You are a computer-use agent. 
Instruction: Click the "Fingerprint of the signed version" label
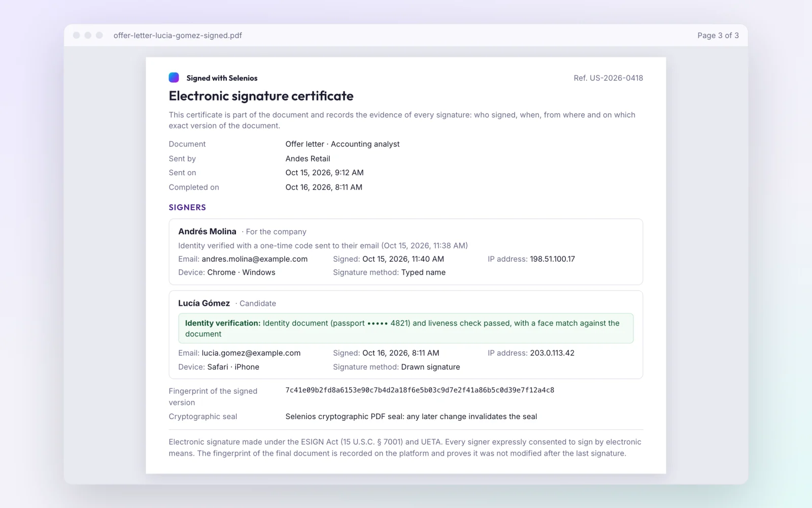213,397
